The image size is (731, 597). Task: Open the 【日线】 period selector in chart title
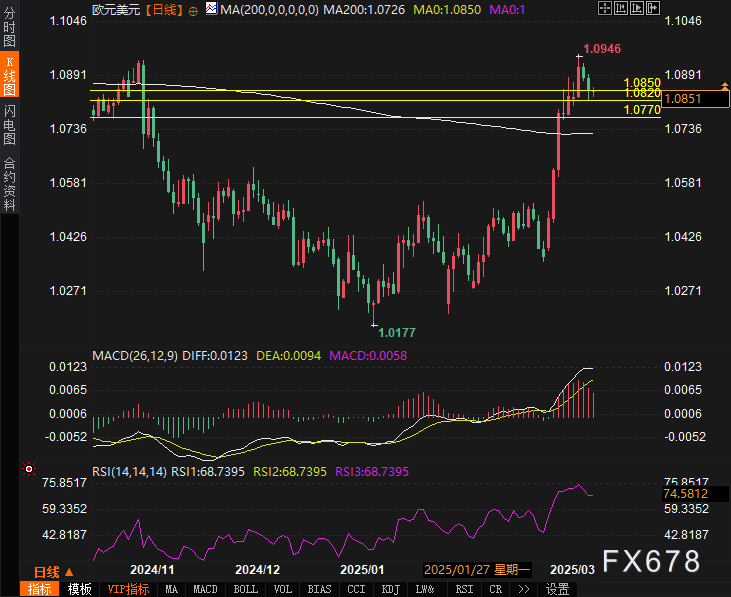click(x=163, y=9)
